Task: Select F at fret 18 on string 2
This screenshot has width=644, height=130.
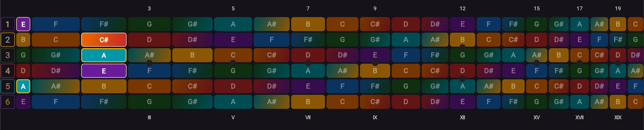Action: click(599, 40)
